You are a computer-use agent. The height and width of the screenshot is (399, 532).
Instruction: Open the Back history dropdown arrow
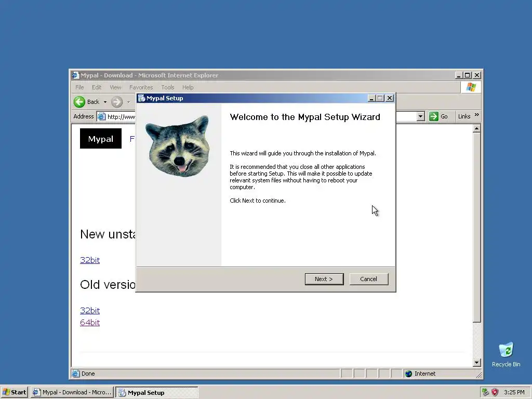click(105, 102)
